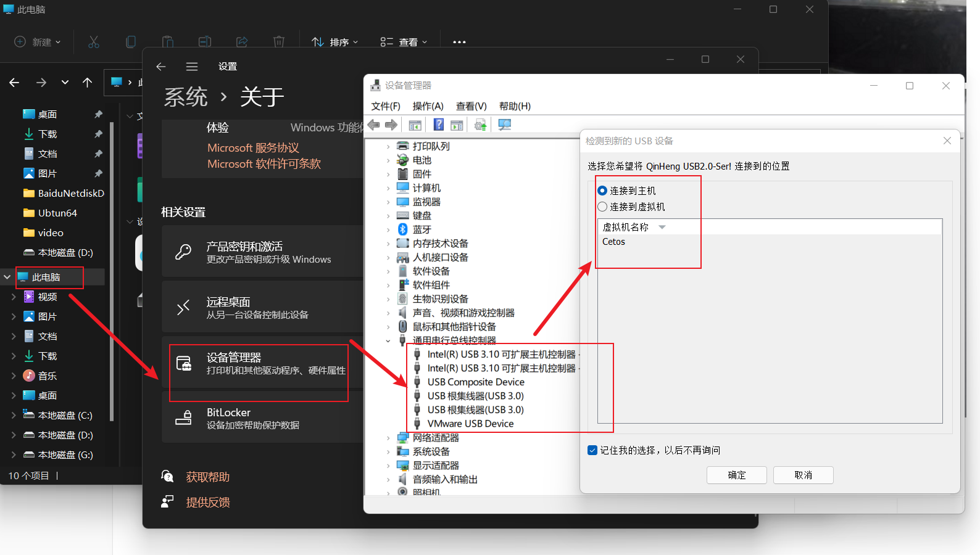Collapse the 通用串行总线控制器 category
The height and width of the screenshot is (555, 980).
pos(388,340)
